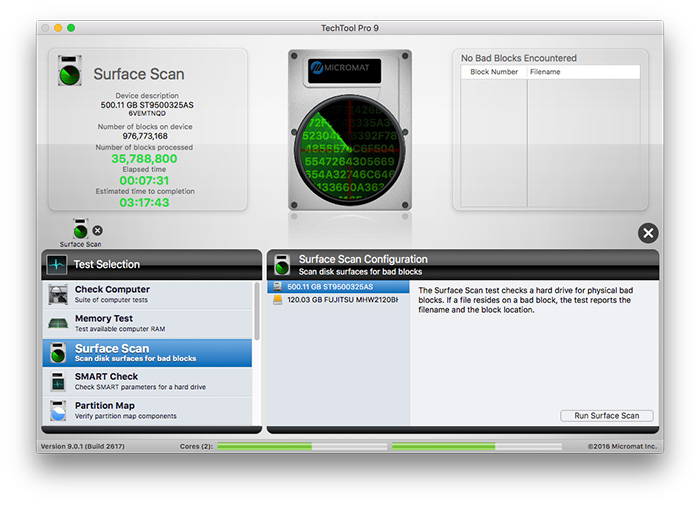Screen dimensions: 700x505
Task: Click the 500.11 GB drive icon
Action: (278, 287)
